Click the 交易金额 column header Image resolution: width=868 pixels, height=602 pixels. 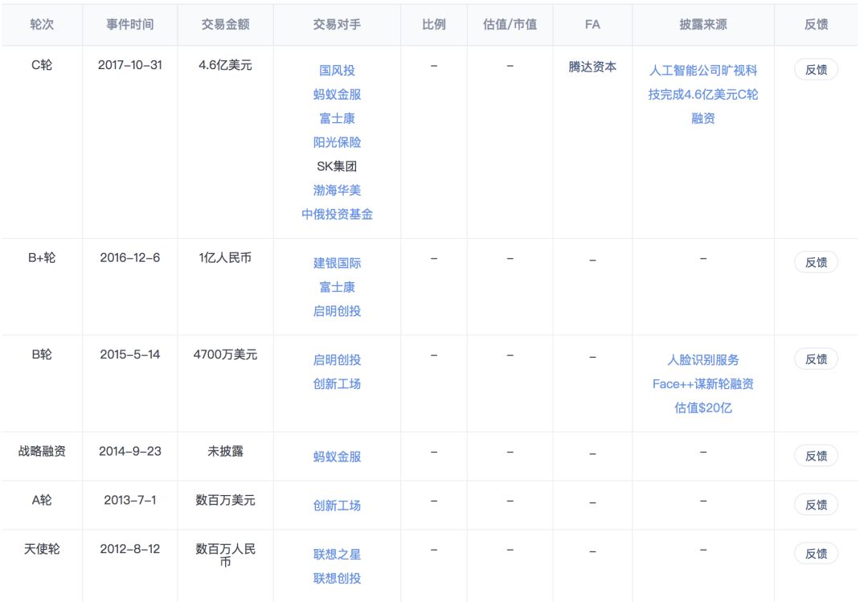[225, 24]
